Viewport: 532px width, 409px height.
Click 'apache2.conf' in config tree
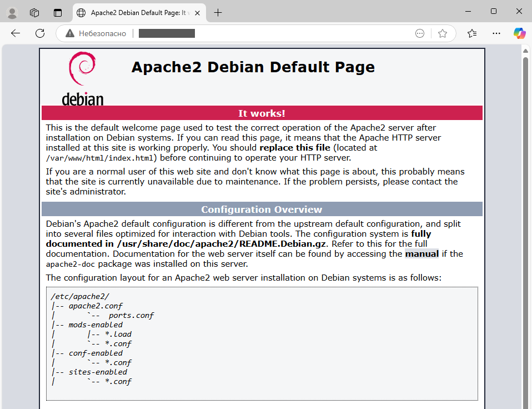click(x=96, y=306)
